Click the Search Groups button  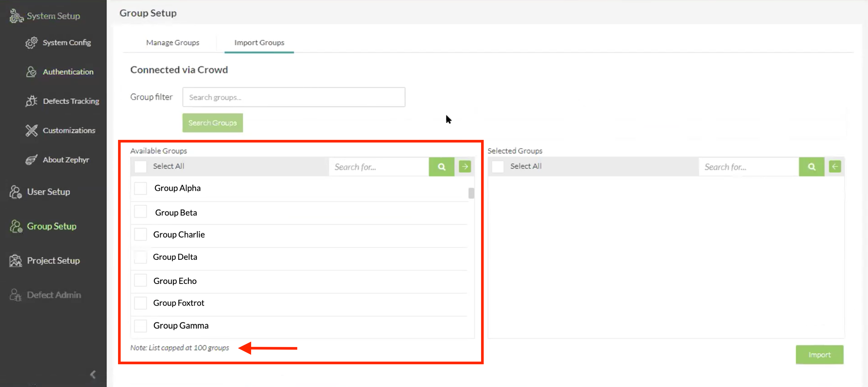pos(213,123)
